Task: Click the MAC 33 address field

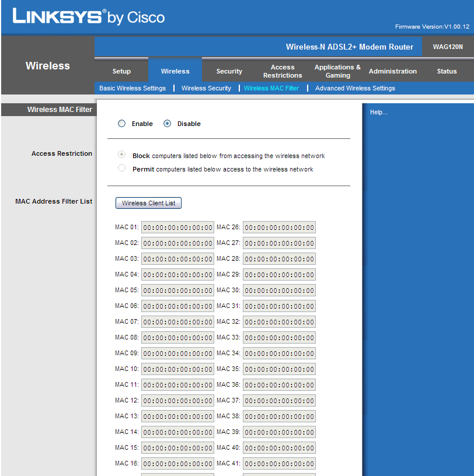Action: 279,338
